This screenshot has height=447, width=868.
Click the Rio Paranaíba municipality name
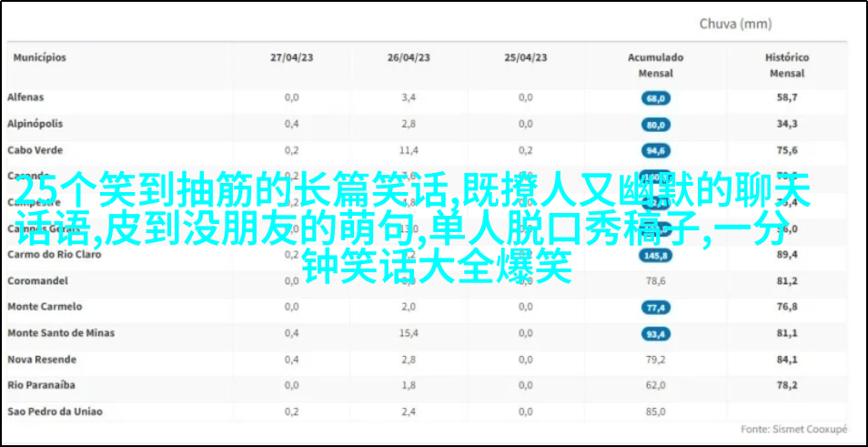pyautogui.click(x=41, y=385)
